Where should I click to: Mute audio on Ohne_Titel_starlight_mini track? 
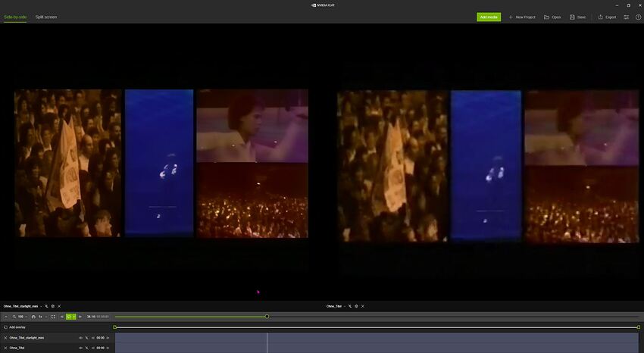93,338
